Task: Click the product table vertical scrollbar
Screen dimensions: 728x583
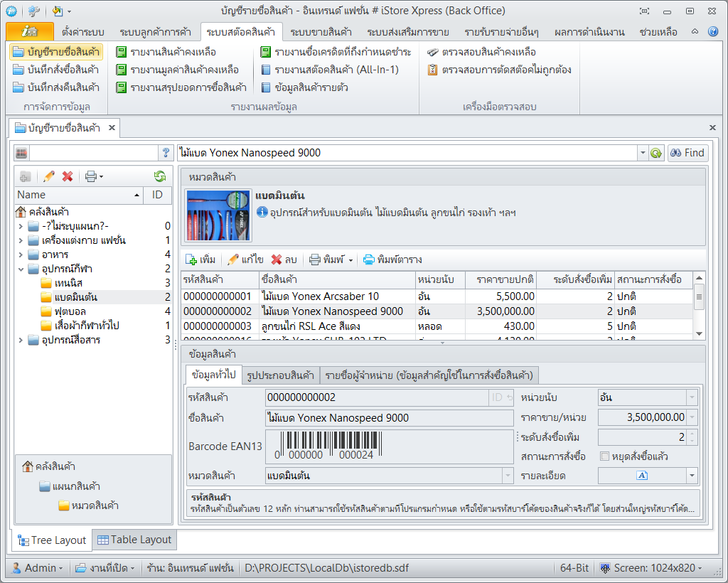Action: pyautogui.click(x=699, y=306)
